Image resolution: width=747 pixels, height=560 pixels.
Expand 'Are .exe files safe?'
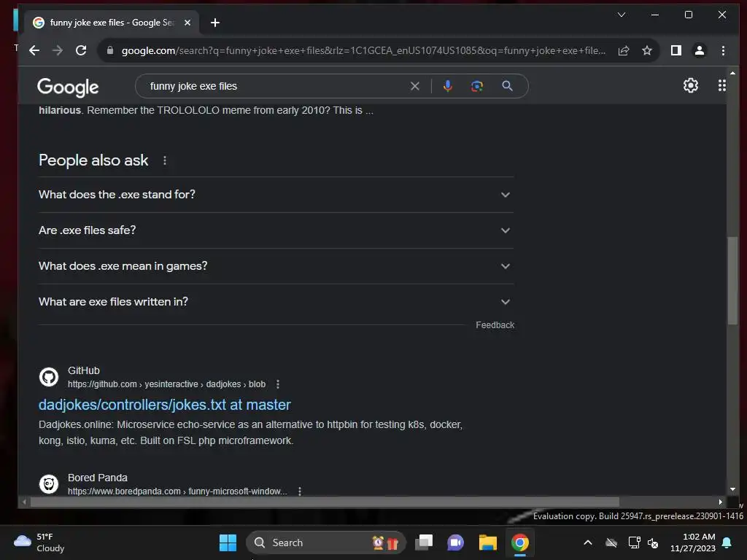tap(276, 230)
